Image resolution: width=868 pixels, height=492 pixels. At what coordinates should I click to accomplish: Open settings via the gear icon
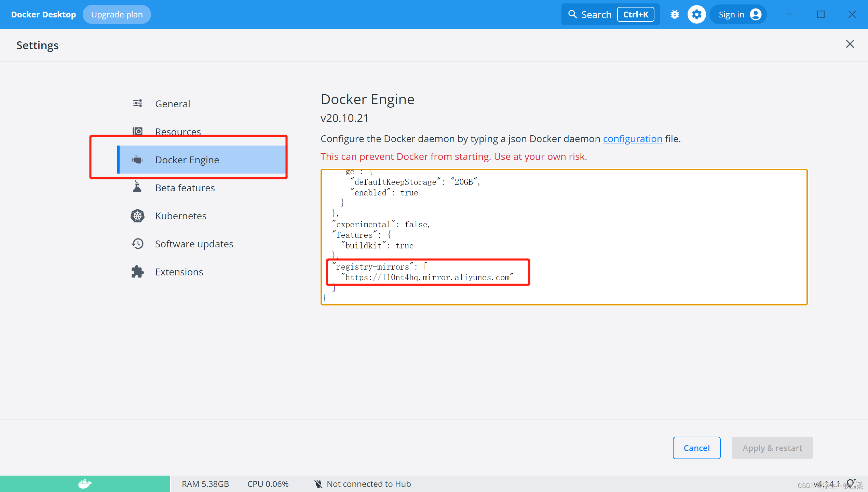tap(697, 14)
